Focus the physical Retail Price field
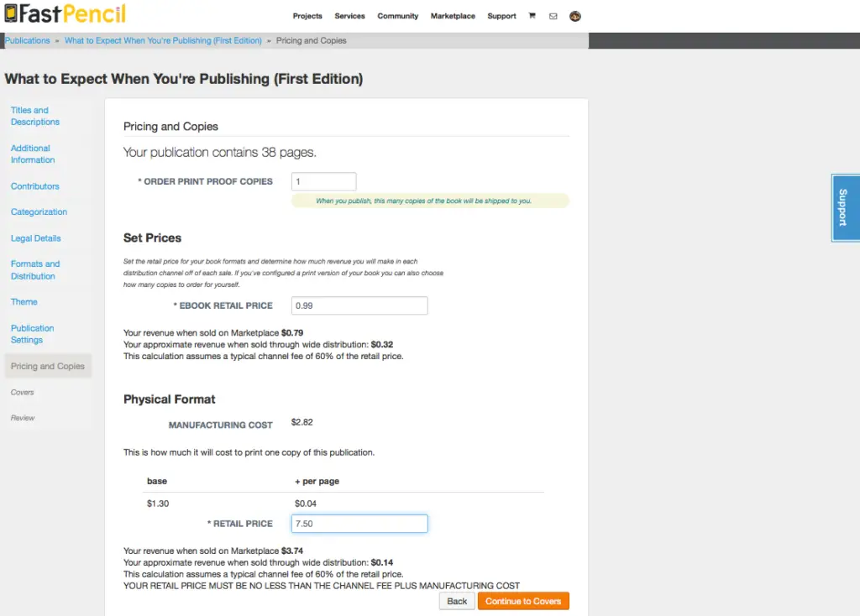This screenshot has height=616, width=860. (359, 524)
